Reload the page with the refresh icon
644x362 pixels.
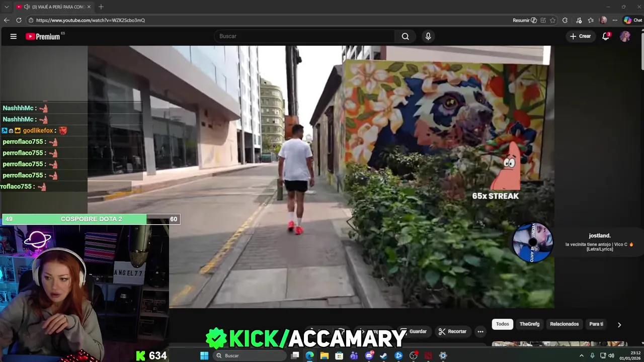tap(19, 20)
